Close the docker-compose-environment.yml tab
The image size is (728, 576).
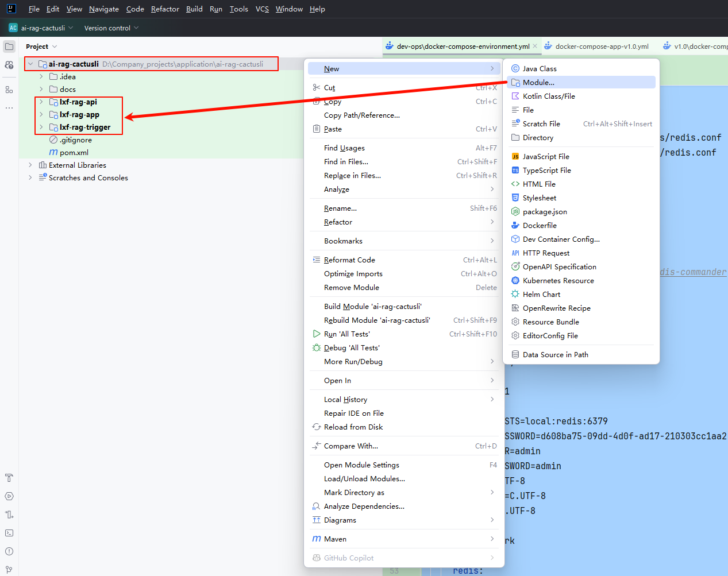(x=535, y=47)
